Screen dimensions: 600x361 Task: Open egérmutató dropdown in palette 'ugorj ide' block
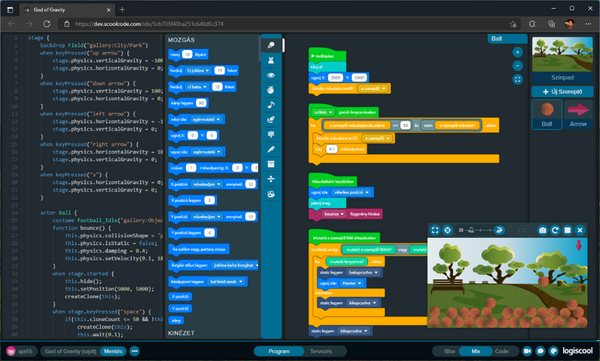[x=207, y=152]
